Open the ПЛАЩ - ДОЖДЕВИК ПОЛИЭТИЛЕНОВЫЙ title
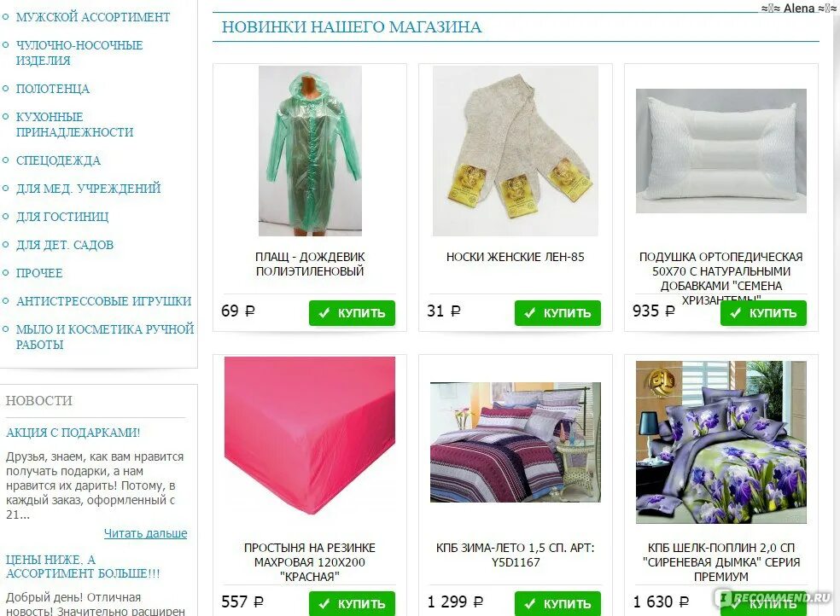Viewport: 840px width, 616px height. (x=310, y=264)
